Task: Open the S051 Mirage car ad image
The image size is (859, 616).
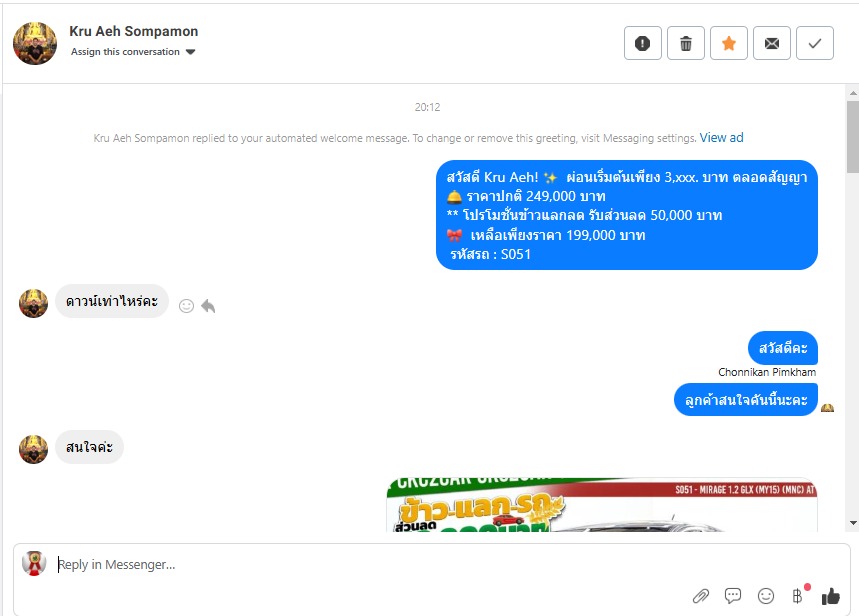Action: coord(602,504)
